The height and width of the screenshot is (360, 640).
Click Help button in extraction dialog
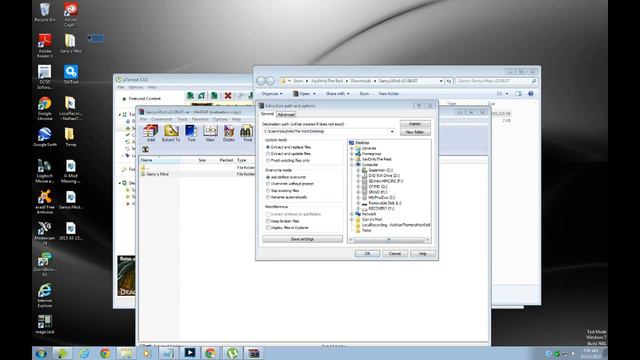(x=422, y=253)
